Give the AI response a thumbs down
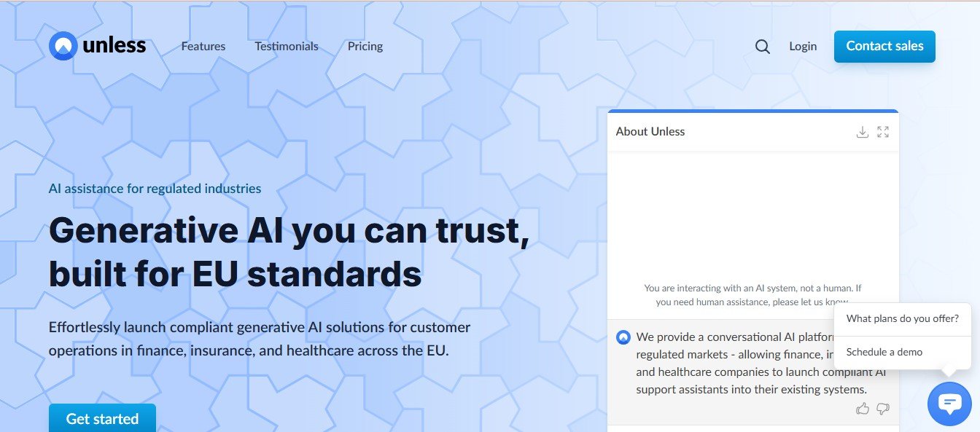980x432 pixels. (x=883, y=409)
